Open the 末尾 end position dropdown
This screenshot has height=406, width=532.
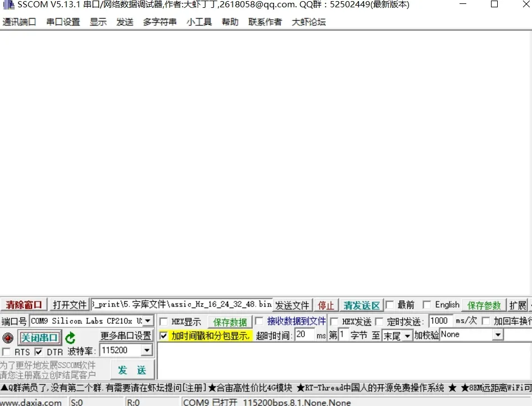[407, 336]
